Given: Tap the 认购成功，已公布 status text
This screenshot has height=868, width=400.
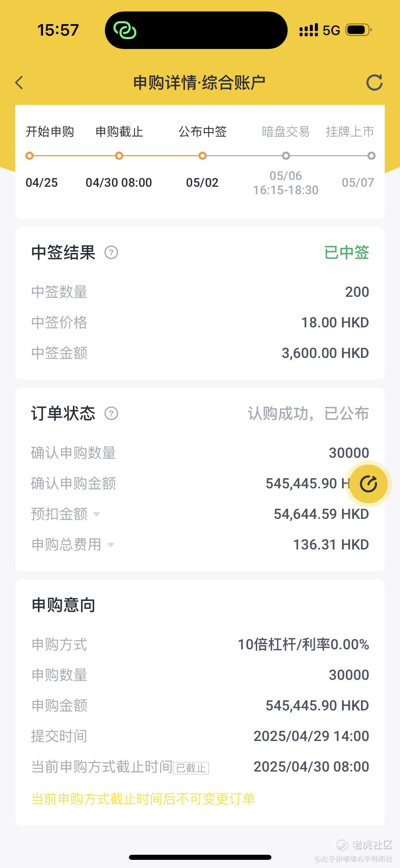Looking at the screenshot, I should click(308, 414).
